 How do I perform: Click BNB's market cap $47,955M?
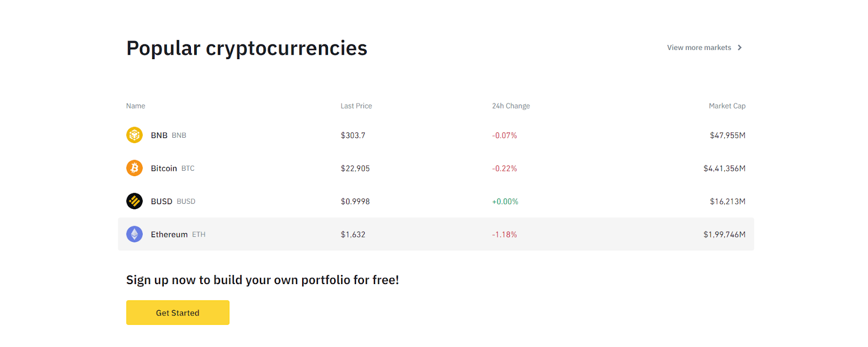tap(727, 136)
